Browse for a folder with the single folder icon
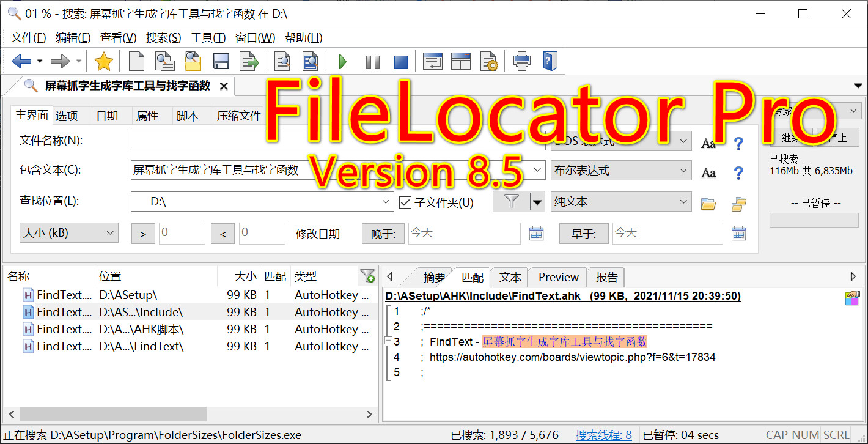Viewport: 868px width, 444px height. (x=708, y=204)
